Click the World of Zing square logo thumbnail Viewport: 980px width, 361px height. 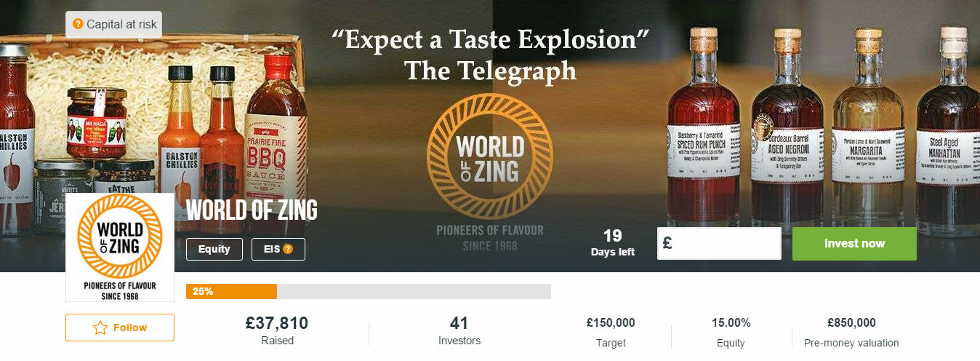120,247
